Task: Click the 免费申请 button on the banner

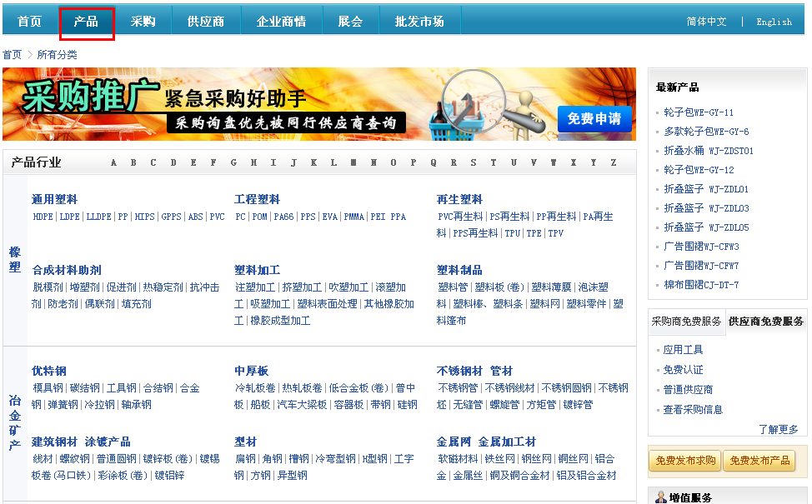Action: (x=594, y=120)
